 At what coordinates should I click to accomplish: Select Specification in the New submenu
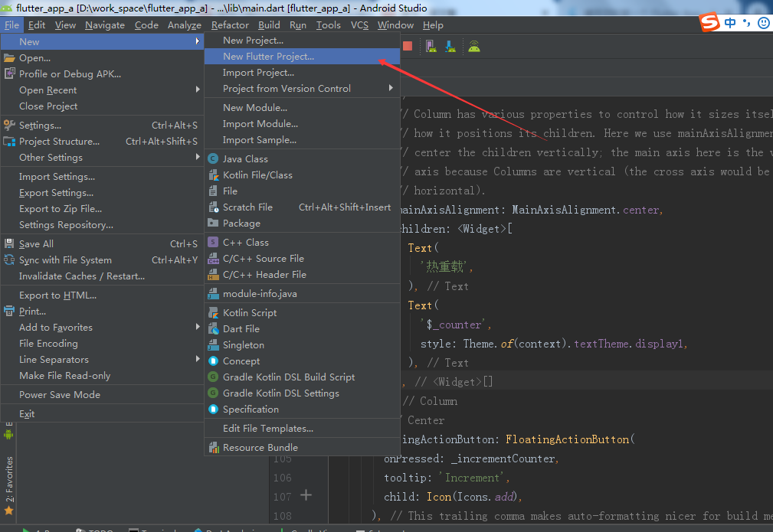[302, 410]
